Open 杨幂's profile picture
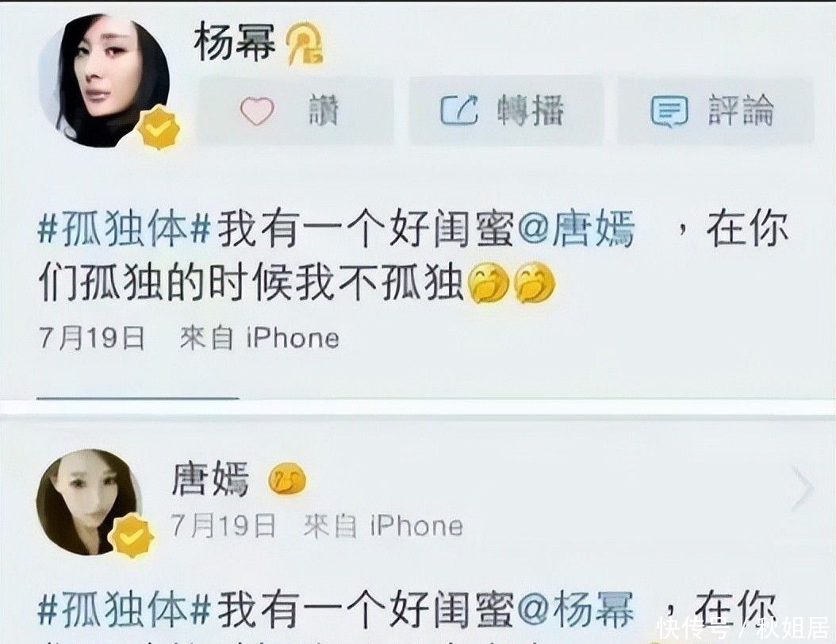Viewport: 836px width, 644px height. click(104, 80)
